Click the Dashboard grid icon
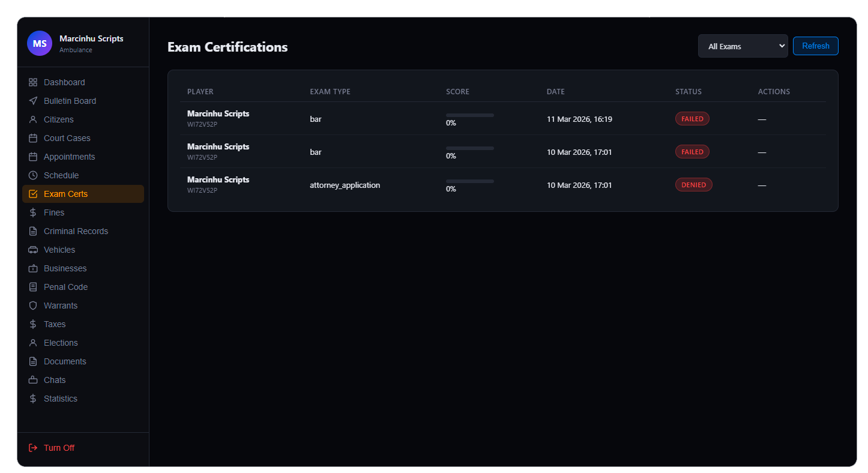The height and width of the screenshot is (473, 868). pos(33,82)
